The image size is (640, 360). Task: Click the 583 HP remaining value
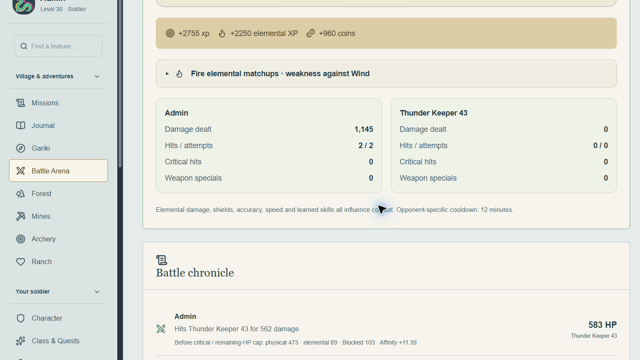point(602,325)
